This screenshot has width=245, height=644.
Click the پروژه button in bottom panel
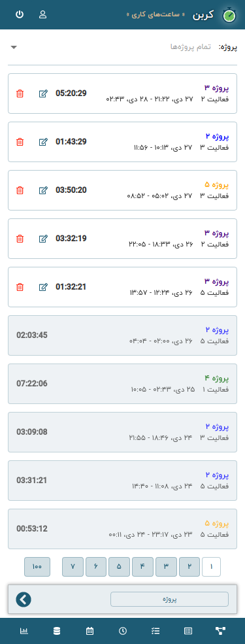point(169,600)
